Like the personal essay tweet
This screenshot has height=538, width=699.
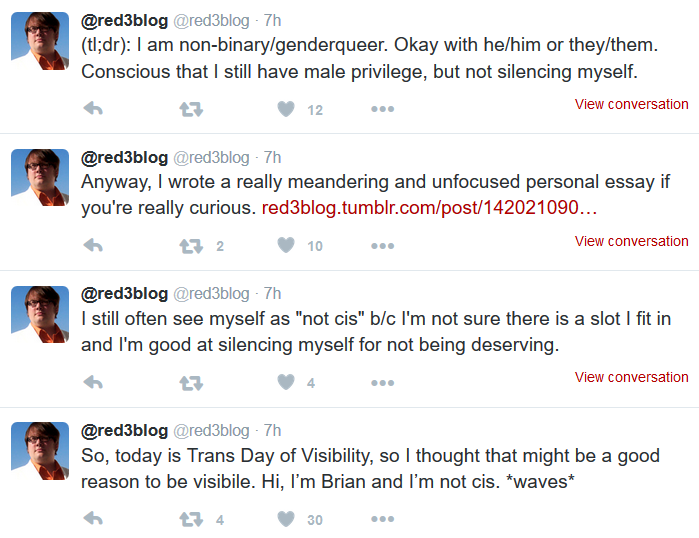click(286, 245)
